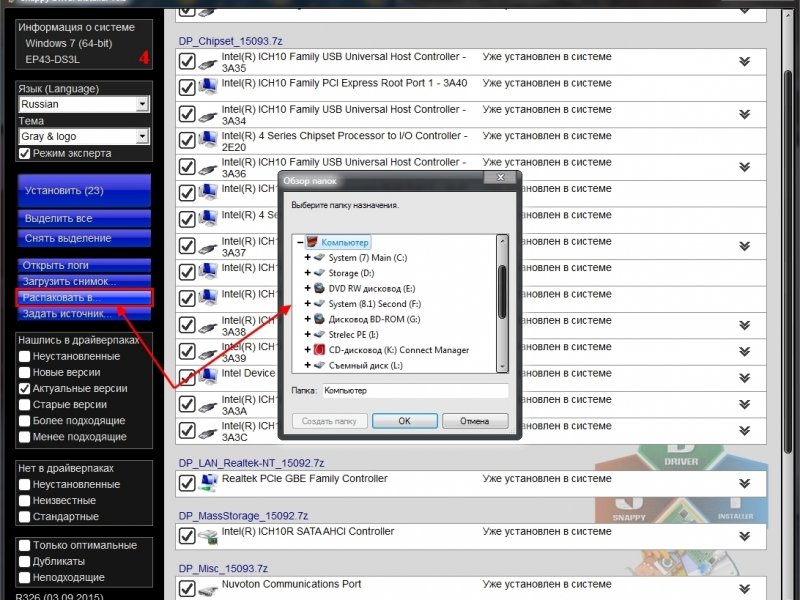Click USB icon of the 3A38 driver row
Viewport: 800px width, 600px height.
pyautogui.click(x=208, y=327)
